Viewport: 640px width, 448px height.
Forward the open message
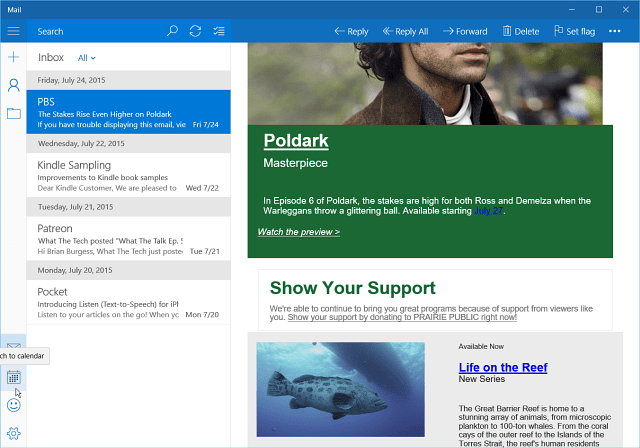[465, 31]
